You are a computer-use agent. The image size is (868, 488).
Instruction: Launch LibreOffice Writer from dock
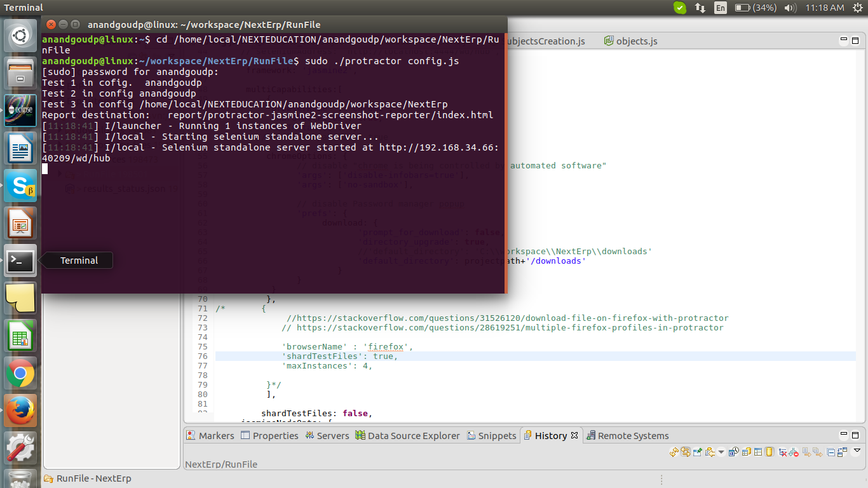[x=21, y=149]
